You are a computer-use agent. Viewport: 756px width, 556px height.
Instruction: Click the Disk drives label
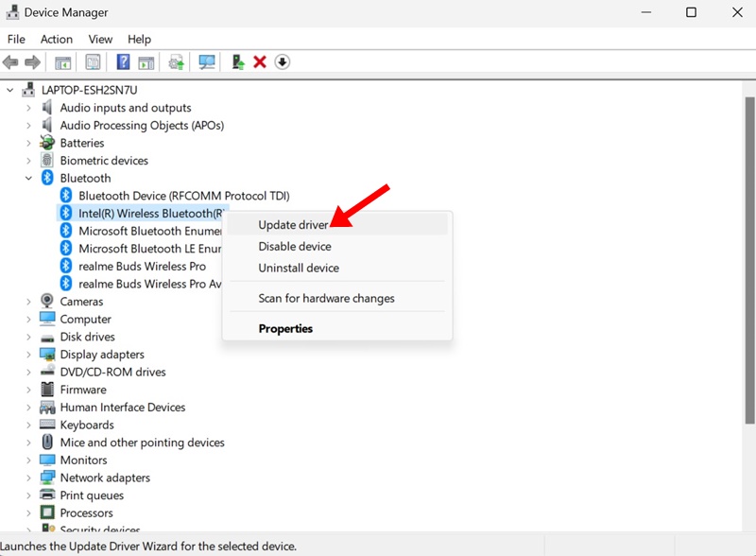tap(87, 337)
